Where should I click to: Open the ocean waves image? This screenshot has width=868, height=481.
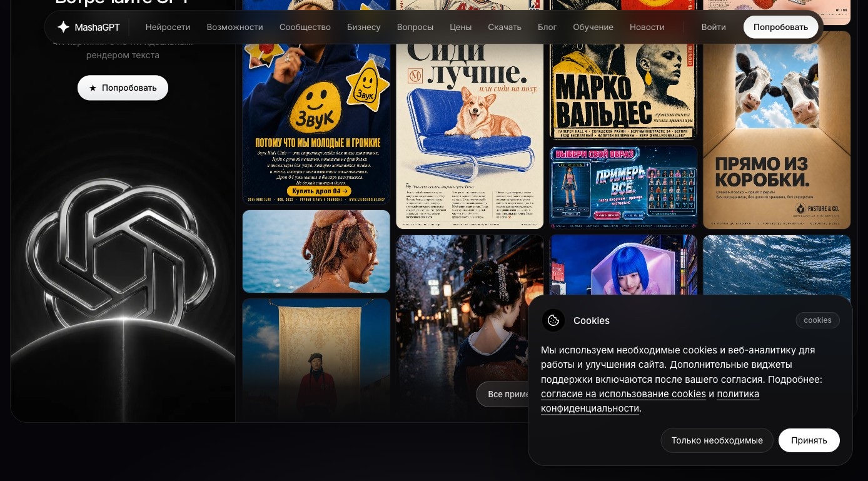(x=777, y=265)
